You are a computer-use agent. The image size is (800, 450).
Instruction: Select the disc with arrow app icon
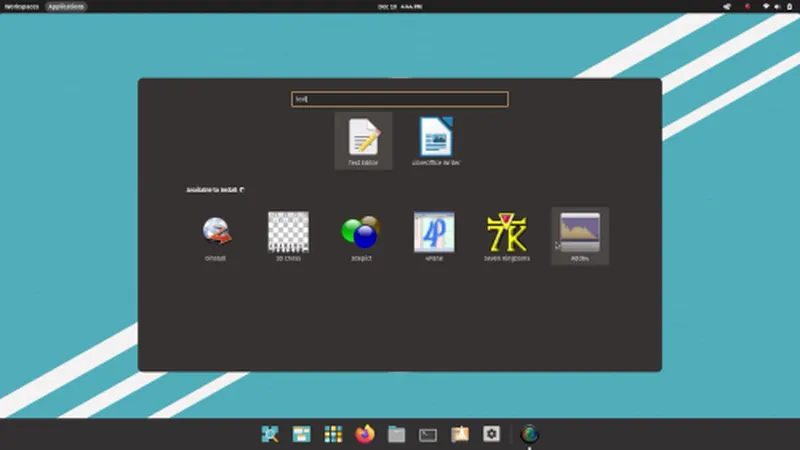215,232
